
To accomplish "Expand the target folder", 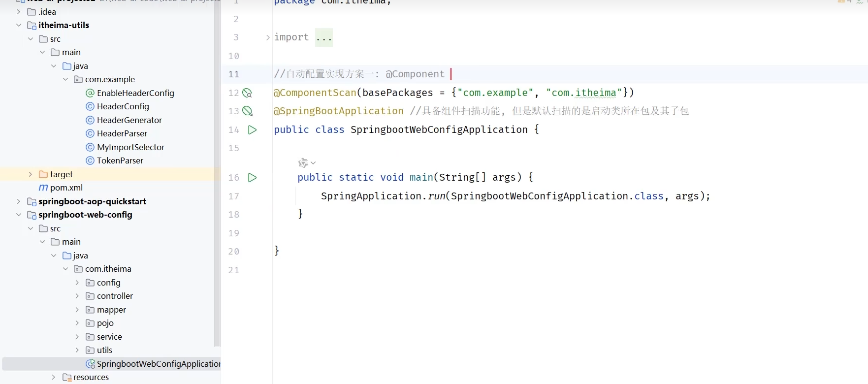I will (x=31, y=174).
